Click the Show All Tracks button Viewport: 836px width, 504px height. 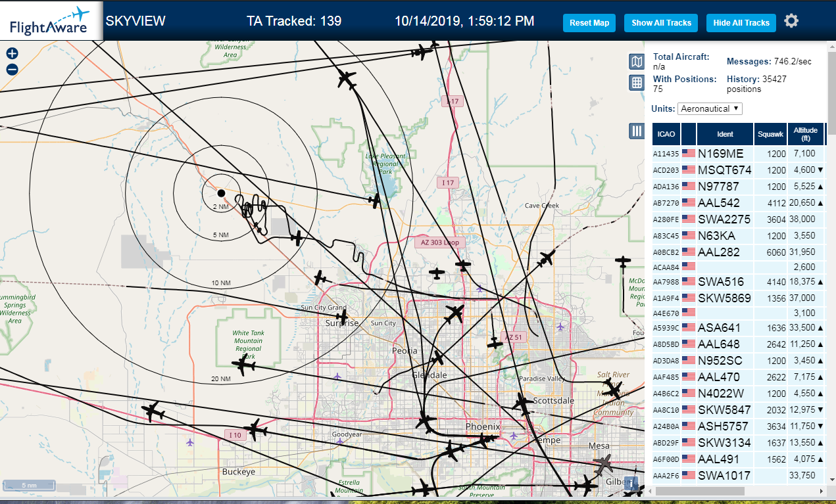click(661, 22)
